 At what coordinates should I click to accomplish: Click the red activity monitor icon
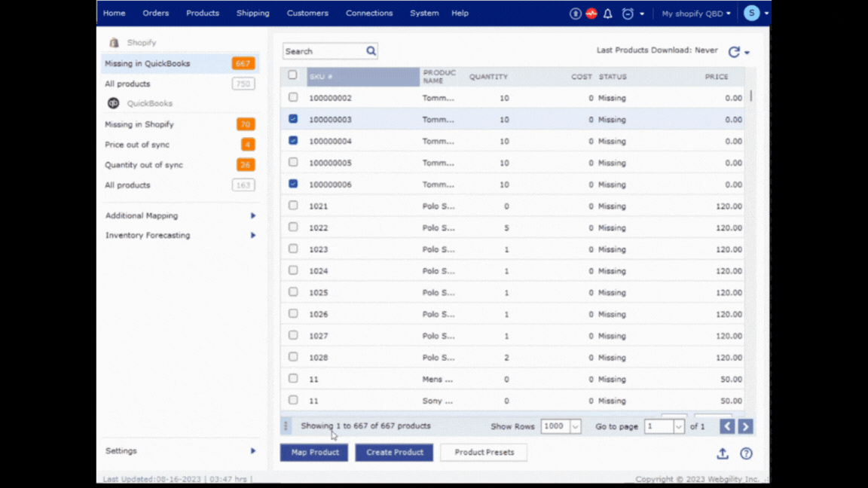[591, 14]
